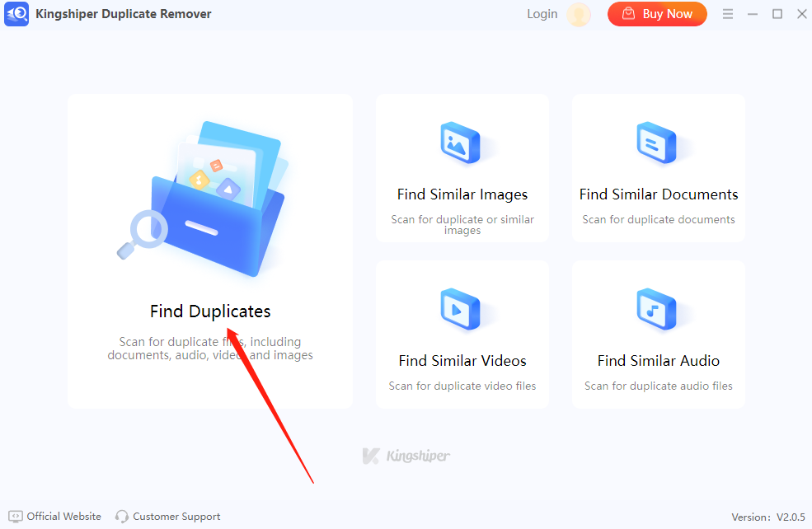Select the Find Similar Images title

462,194
